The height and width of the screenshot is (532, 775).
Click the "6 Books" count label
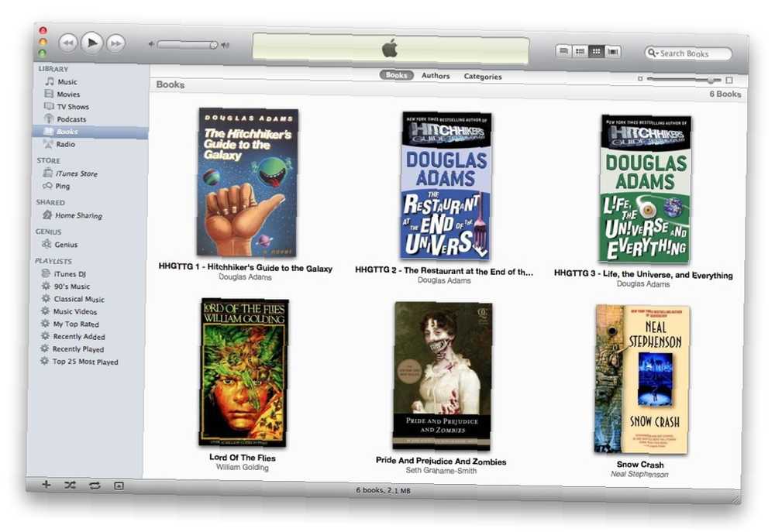(x=725, y=94)
